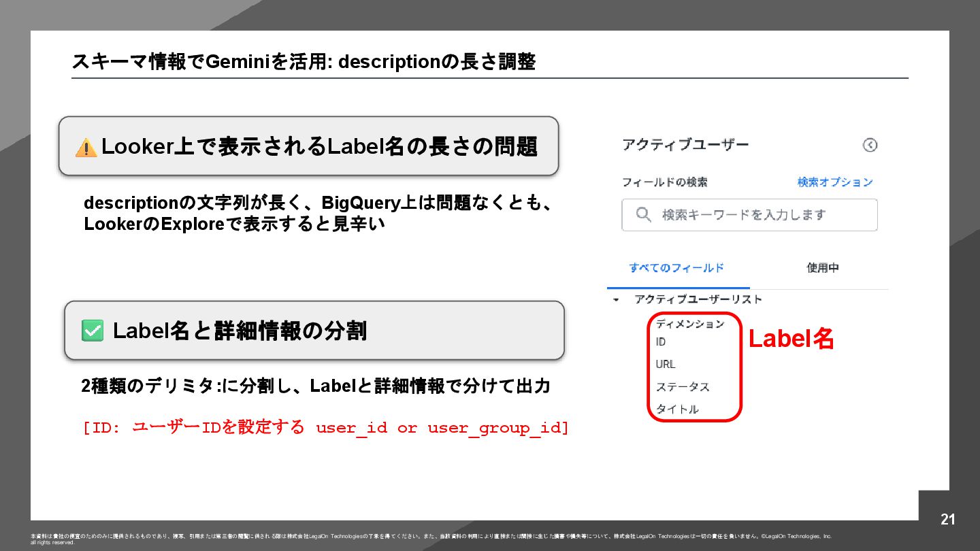Screen dimensions: 980x551
Task: Collapse the アクティブユーザー panel with the circled arrow
Action: point(870,145)
